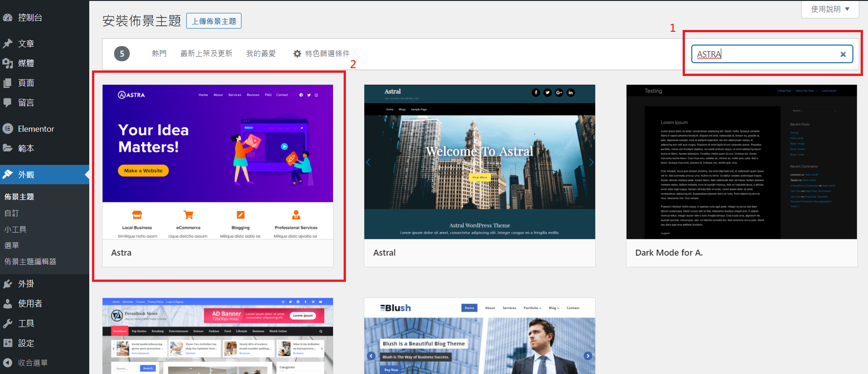
Task: Click the 收合選單 collapse arrow icon
Action: (x=8, y=362)
